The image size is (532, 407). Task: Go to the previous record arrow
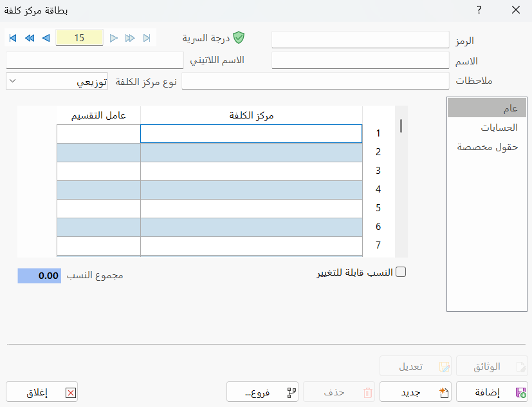point(45,38)
